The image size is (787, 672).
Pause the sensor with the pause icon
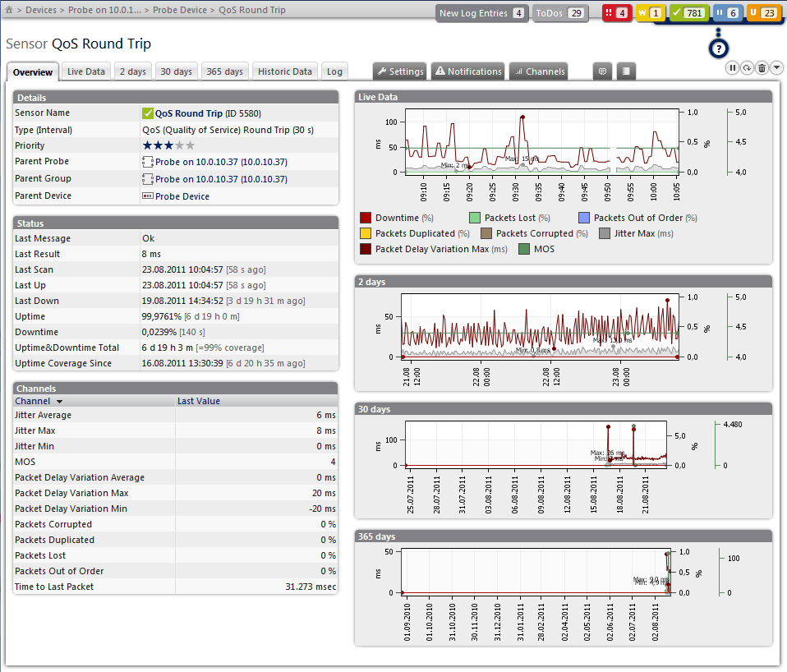point(732,68)
